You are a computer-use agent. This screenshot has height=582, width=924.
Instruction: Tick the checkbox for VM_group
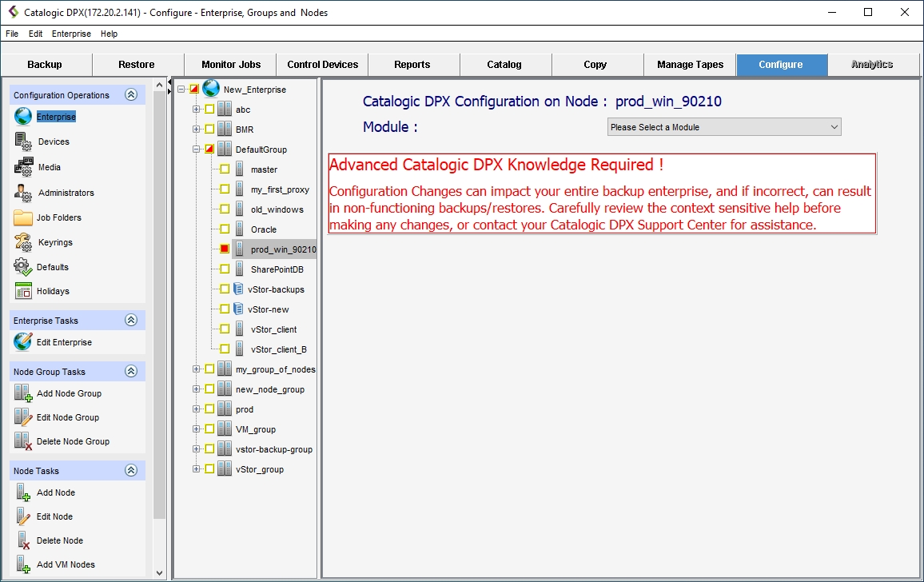click(x=209, y=429)
